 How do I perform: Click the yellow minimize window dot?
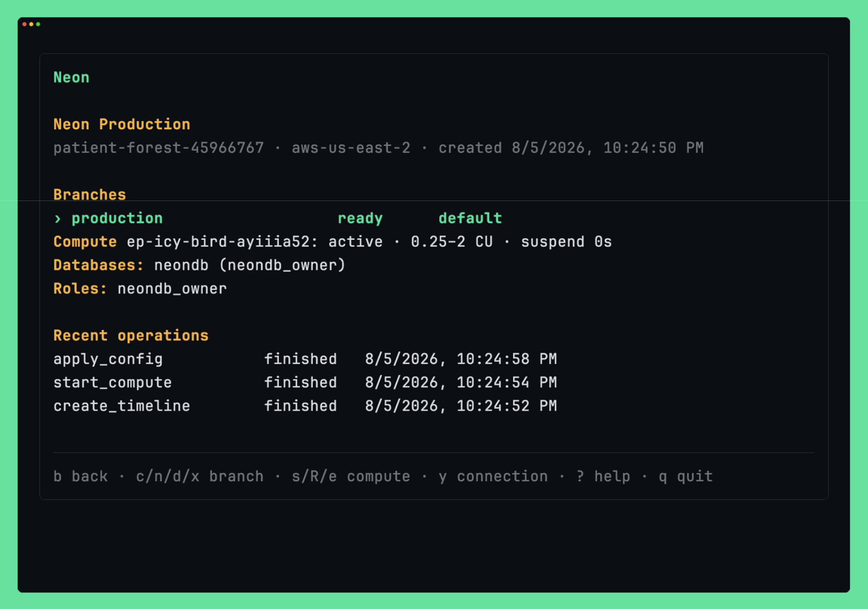pyautogui.click(x=31, y=24)
